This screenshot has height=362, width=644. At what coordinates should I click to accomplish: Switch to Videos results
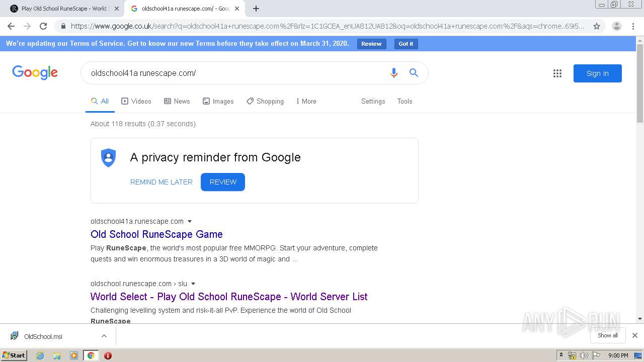[x=136, y=101]
